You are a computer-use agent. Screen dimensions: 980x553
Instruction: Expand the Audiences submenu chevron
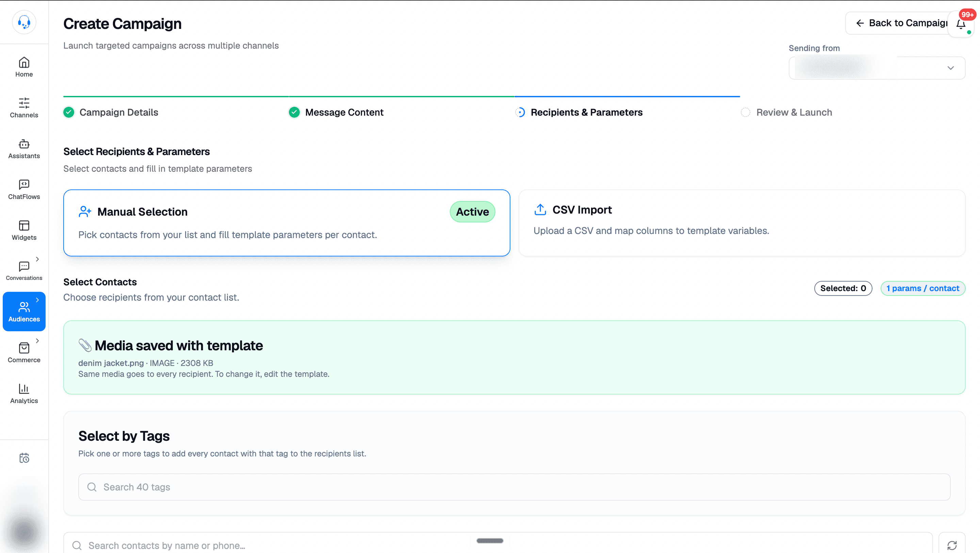coord(37,300)
